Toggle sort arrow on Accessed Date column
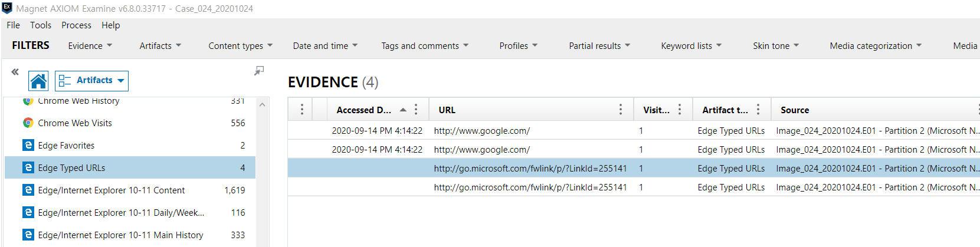Viewport: 980px width, 247px height. pyautogui.click(x=403, y=110)
